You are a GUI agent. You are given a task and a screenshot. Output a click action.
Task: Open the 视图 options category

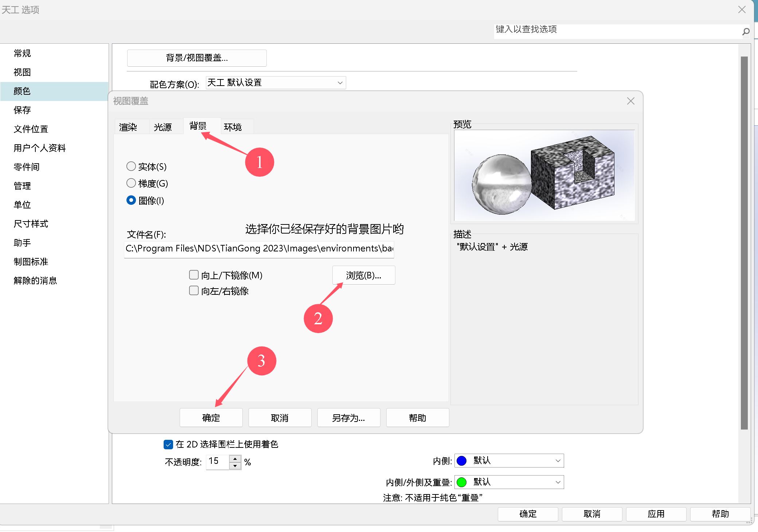coord(54,72)
